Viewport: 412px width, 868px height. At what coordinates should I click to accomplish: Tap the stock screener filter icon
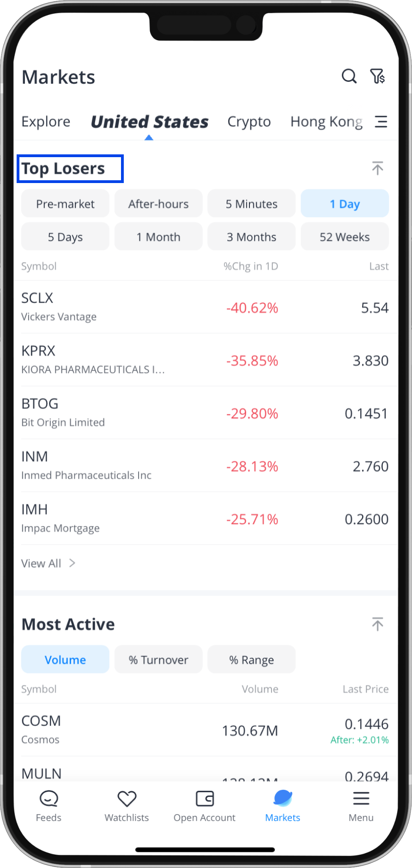(377, 76)
